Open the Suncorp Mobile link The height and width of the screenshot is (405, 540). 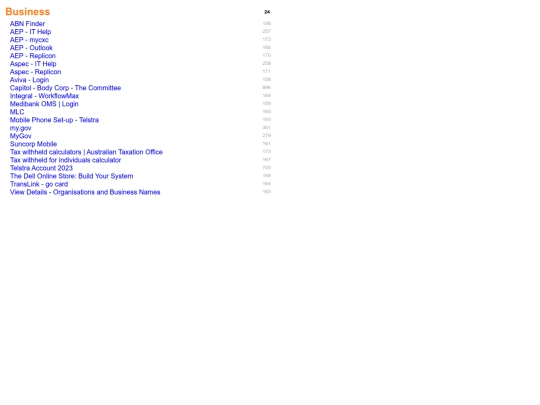point(33,144)
